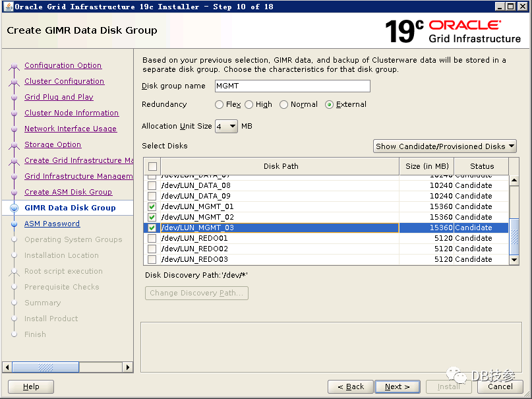The image size is (532, 399).
Task: Click the Back button
Action: (350, 386)
